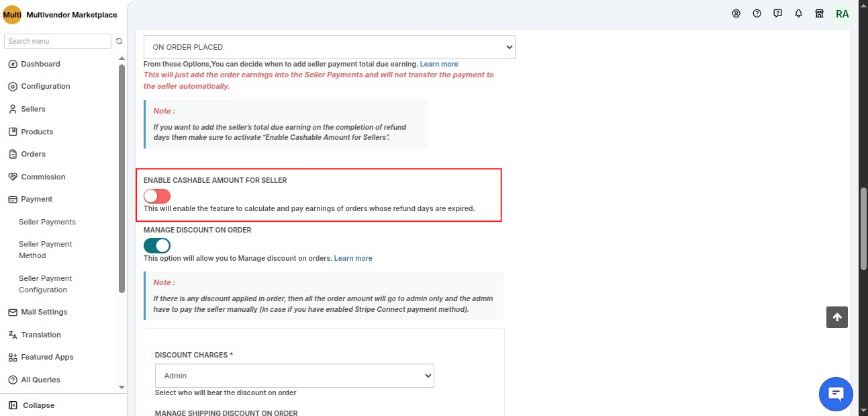Click the RA user avatar

(842, 13)
